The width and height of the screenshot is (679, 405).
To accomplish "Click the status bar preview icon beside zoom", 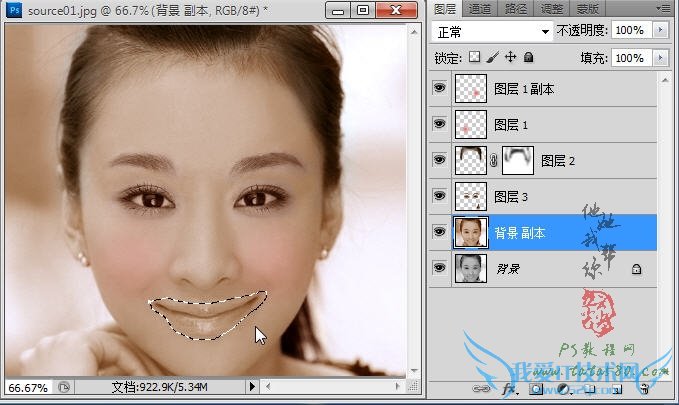I will 64,387.
